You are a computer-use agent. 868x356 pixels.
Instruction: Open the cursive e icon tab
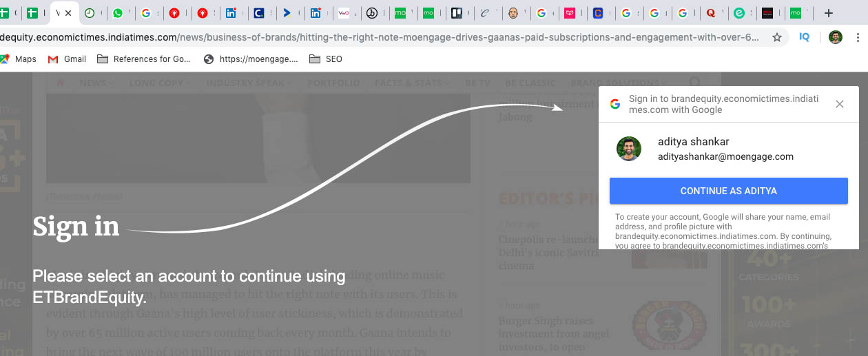click(485, 13)
